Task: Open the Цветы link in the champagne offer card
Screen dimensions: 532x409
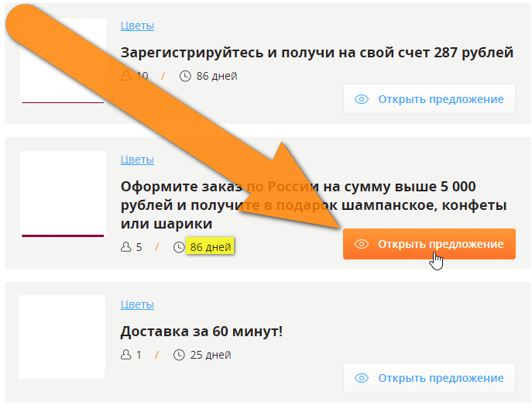Action: point(137,160)
